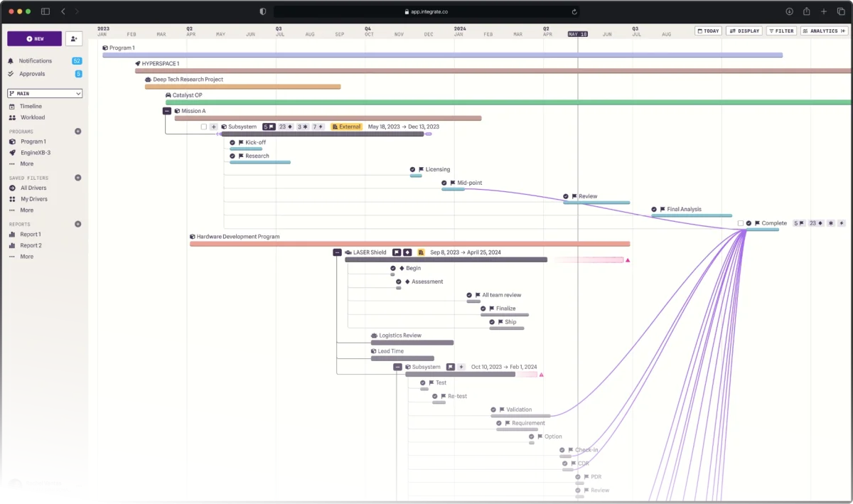Viewport: 853px width, 504px height.
Task: Click the add button left of Mission A Subsystem
Action: click(x=213, y=127)
